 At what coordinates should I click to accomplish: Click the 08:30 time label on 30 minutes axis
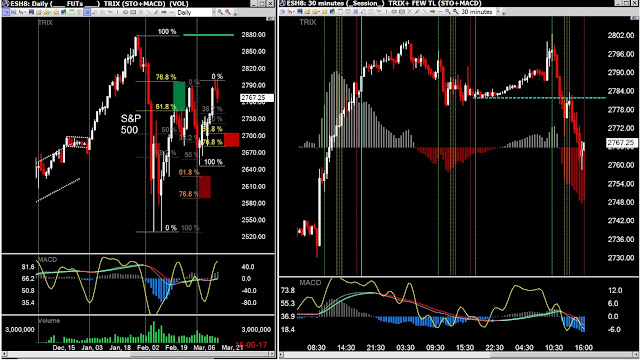pos(316,348)
